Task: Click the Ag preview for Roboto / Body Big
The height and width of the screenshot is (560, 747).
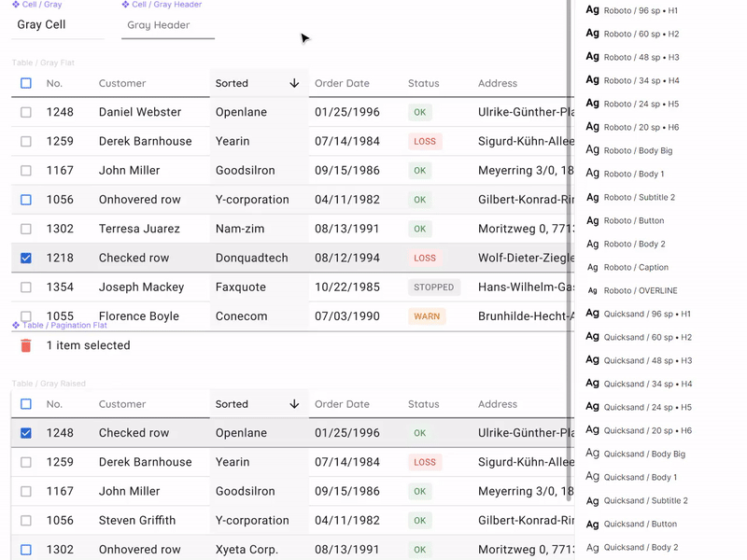Action: point(592,150)
